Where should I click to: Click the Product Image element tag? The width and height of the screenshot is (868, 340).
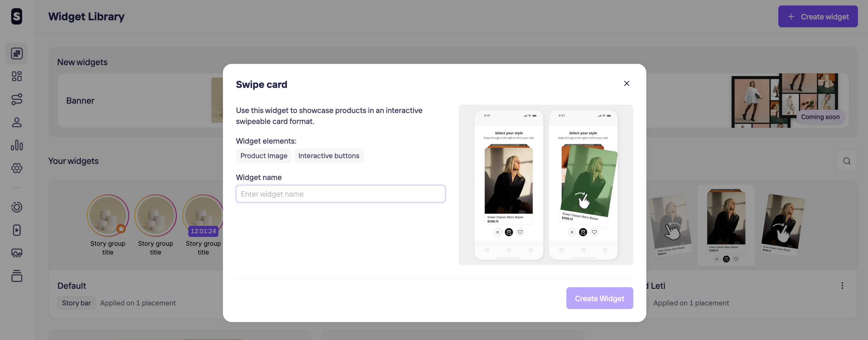(263, 156)
